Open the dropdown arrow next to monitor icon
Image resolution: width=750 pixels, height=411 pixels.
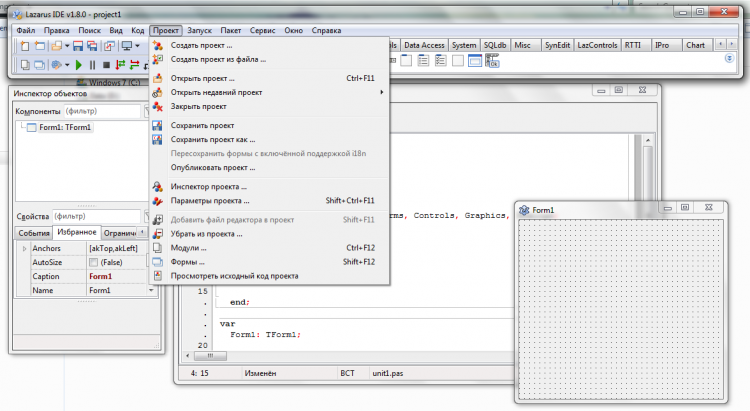coord(137,46)
